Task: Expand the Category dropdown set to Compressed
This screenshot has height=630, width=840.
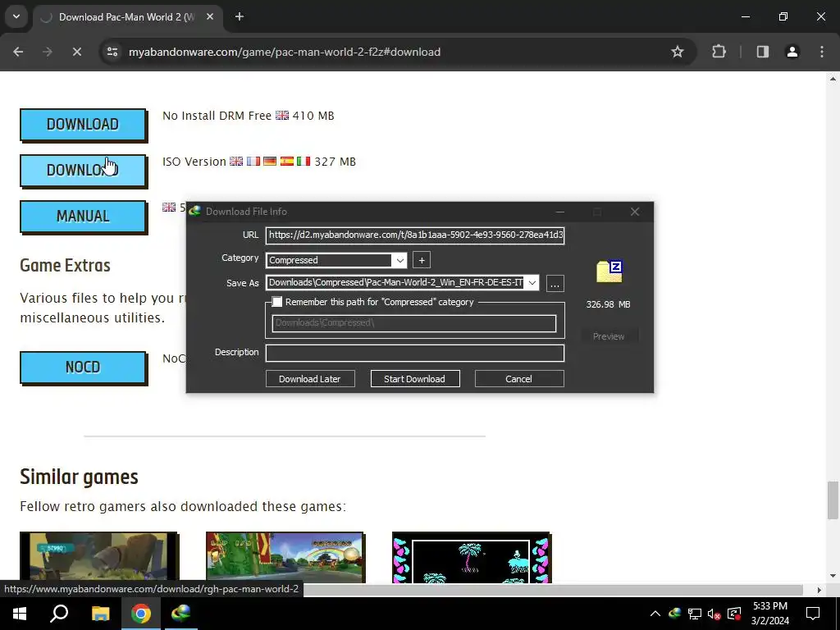Action: point(399,260)
